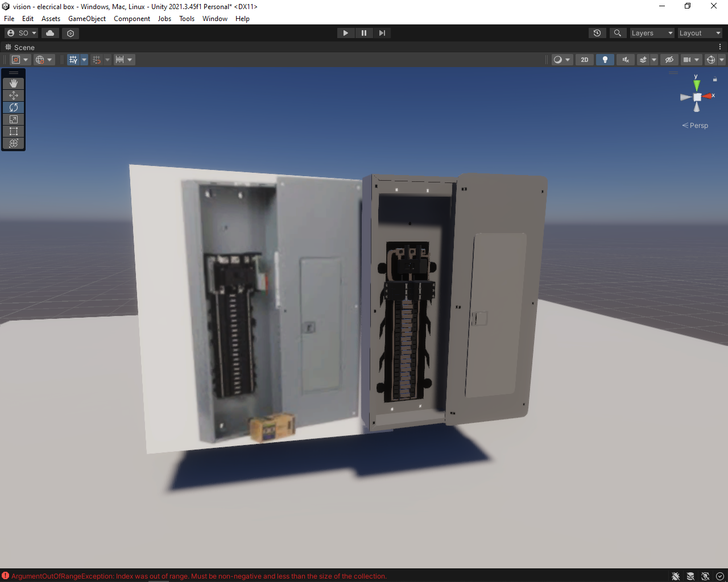Click the red error icon in status bar
This screenshot has width=728, height=582.
click(x=6, y=576)
